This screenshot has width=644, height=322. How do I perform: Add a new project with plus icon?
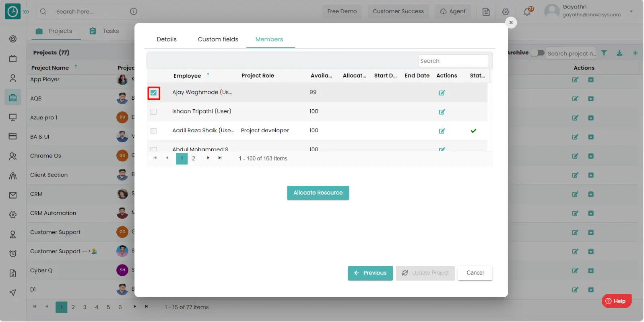click(635, 53)
